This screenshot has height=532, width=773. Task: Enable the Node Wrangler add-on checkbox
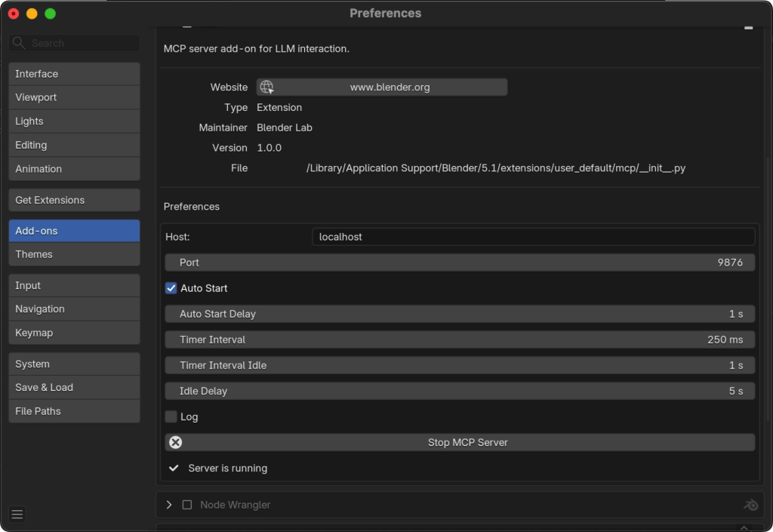point(187,505)
